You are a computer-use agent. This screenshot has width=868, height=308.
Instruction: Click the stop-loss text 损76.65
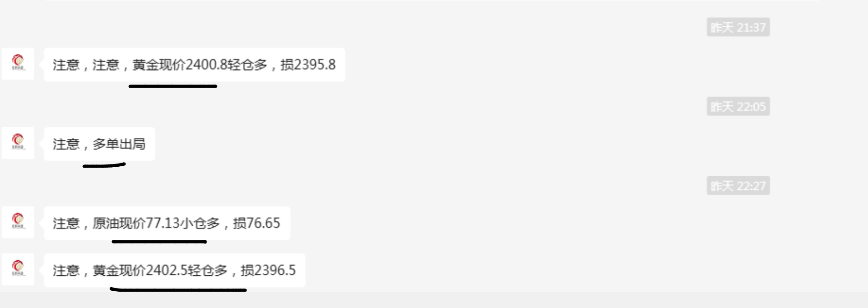[257, 223]
